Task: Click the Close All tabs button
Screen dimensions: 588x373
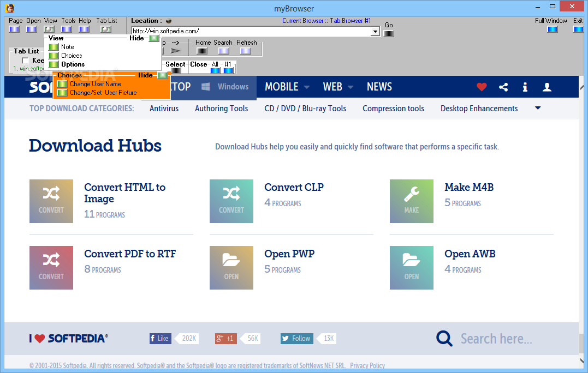Action: click(215, 70)
